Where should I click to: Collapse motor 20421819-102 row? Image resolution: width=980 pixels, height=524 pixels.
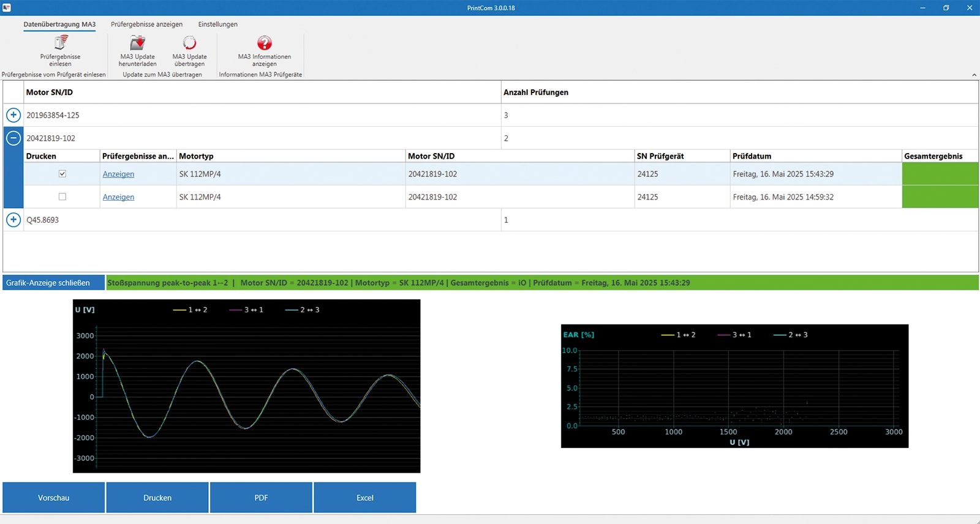tap(13, 138)
